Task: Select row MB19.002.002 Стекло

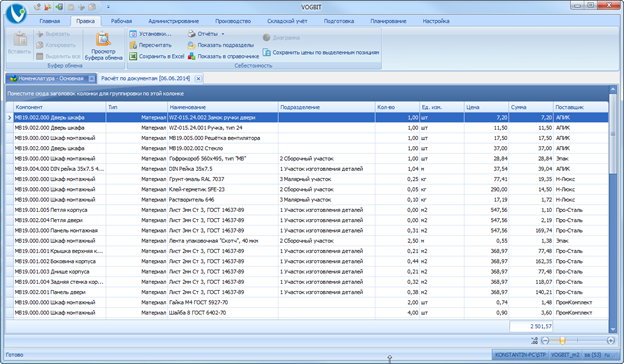Action: [x=307, y=148]
